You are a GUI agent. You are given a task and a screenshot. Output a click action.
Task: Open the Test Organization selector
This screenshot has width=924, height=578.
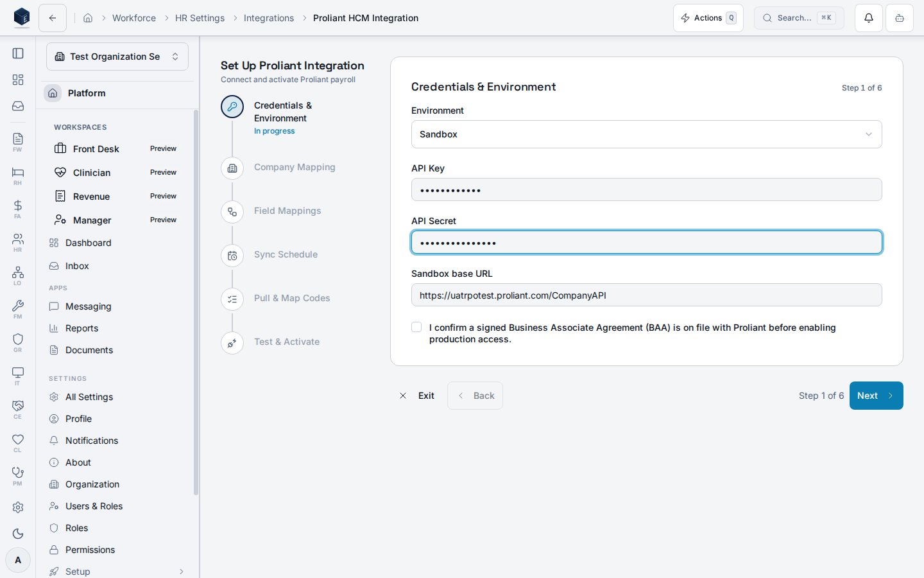pos(117,57)
